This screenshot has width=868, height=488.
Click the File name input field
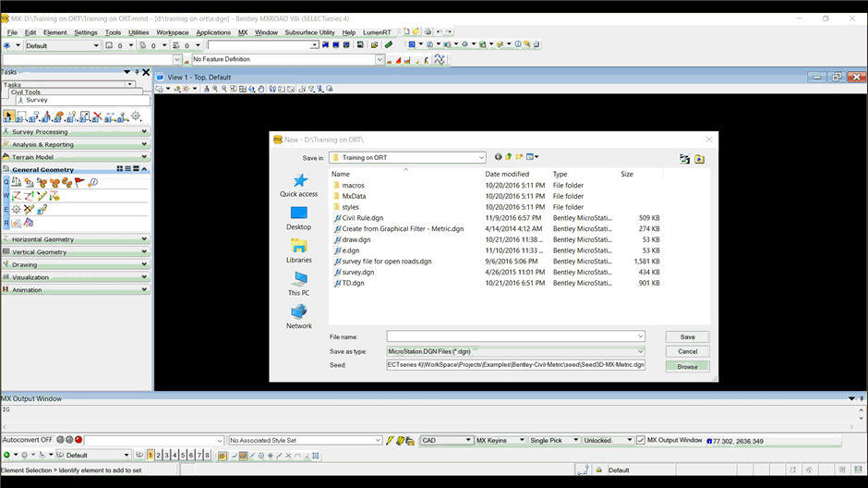511,336
